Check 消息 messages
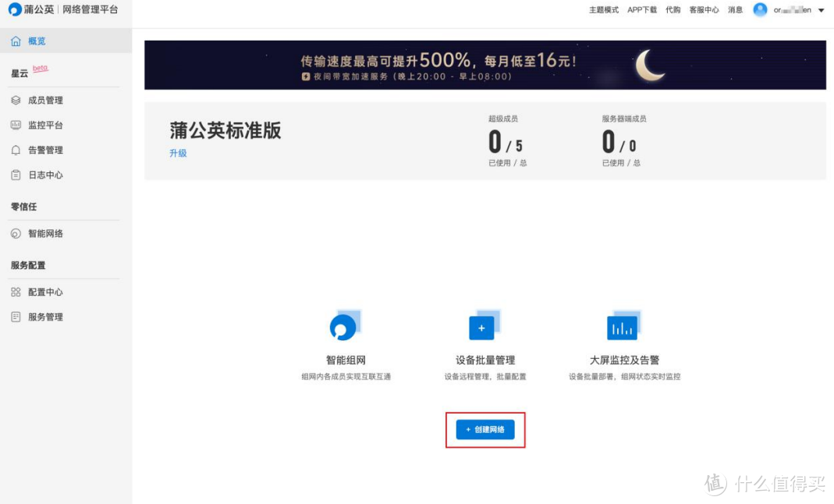Image resolution: width=834 pixels, height=504 pixels. [734, 10]
